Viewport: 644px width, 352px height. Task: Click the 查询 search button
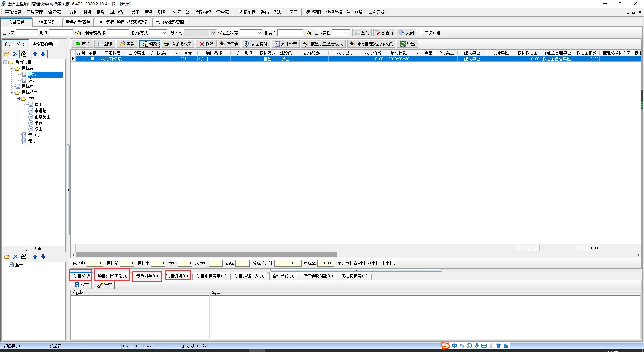pos(362,33)
